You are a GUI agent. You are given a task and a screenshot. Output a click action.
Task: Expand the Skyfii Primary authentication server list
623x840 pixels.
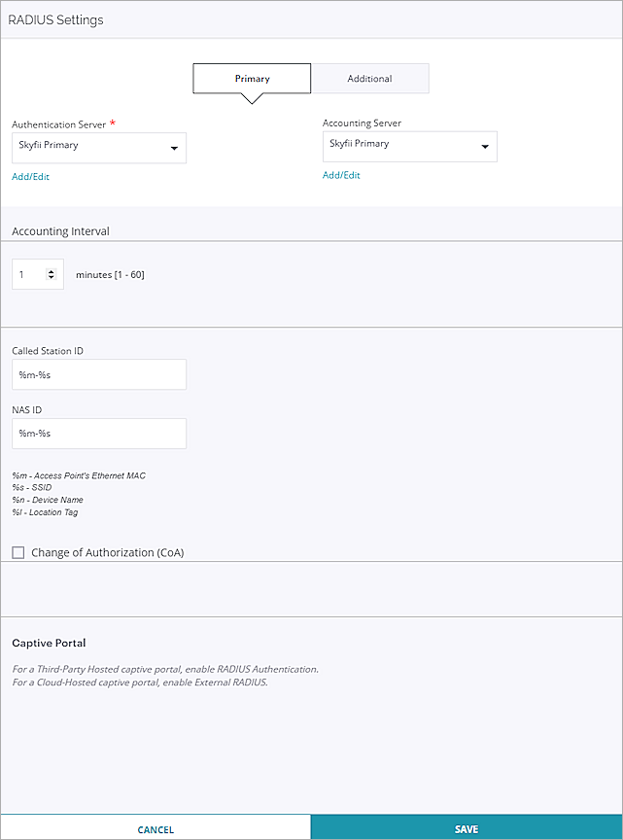[97, 146]
